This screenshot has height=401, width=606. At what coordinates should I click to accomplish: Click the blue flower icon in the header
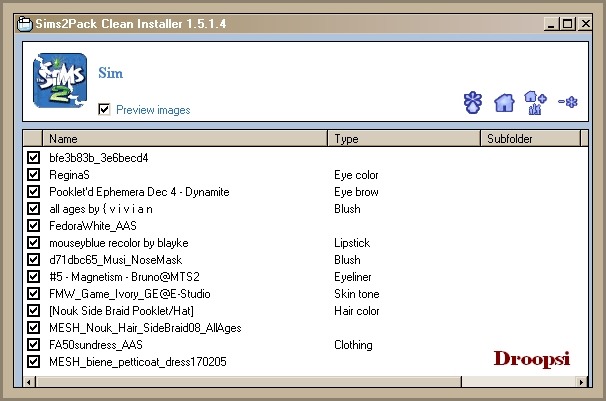(473, 102)
